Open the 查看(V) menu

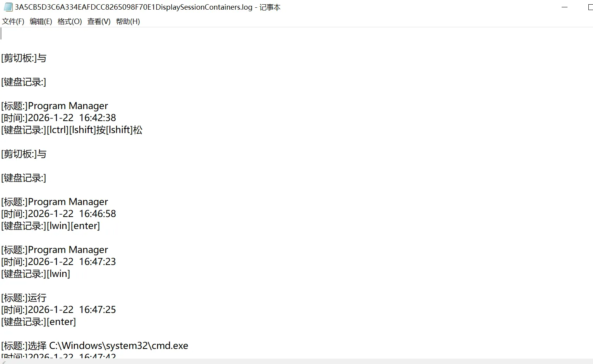tap(98, 22)
